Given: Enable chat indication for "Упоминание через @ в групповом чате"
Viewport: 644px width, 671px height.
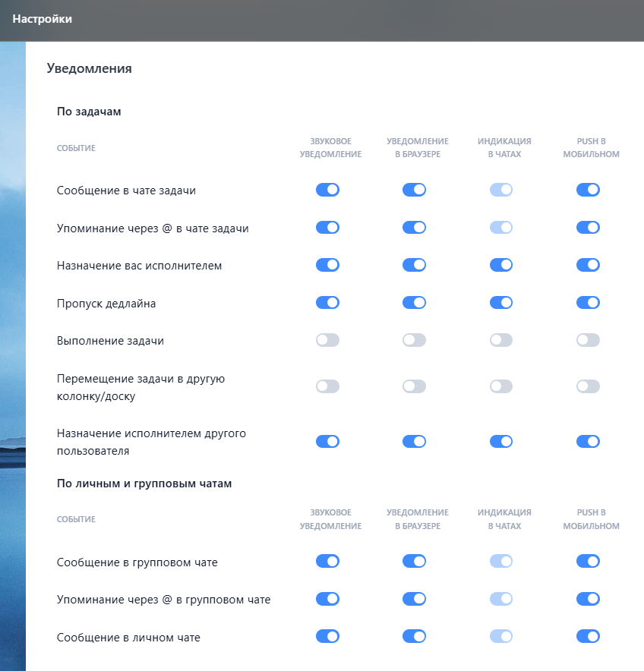Looking at the screenshot, I should pyautogui.click(x=501, y=599).
